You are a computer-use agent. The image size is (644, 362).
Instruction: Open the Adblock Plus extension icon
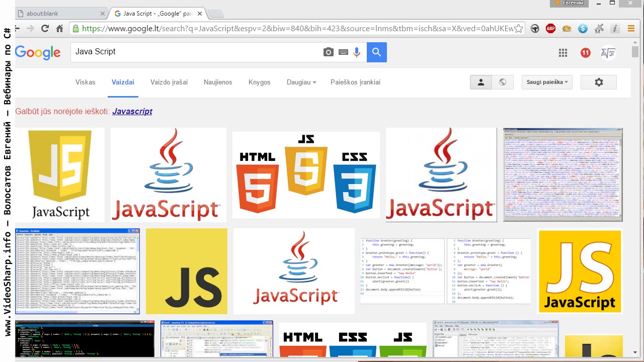[550, 29]
